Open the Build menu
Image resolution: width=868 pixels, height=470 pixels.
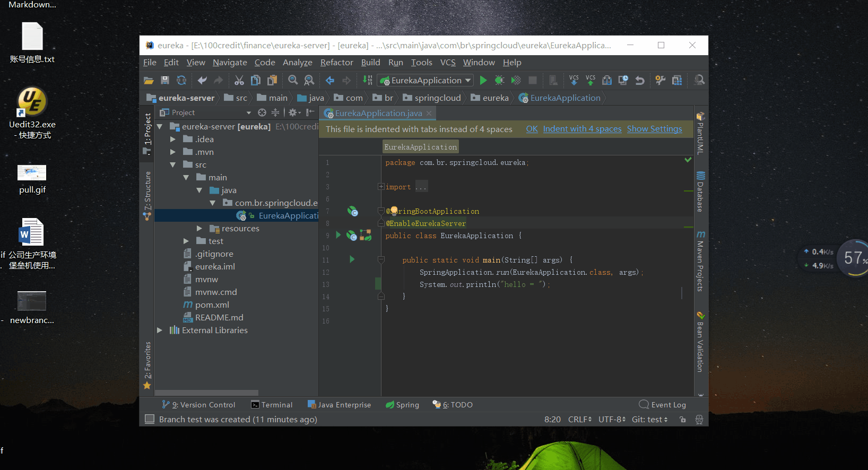point(370,63)
